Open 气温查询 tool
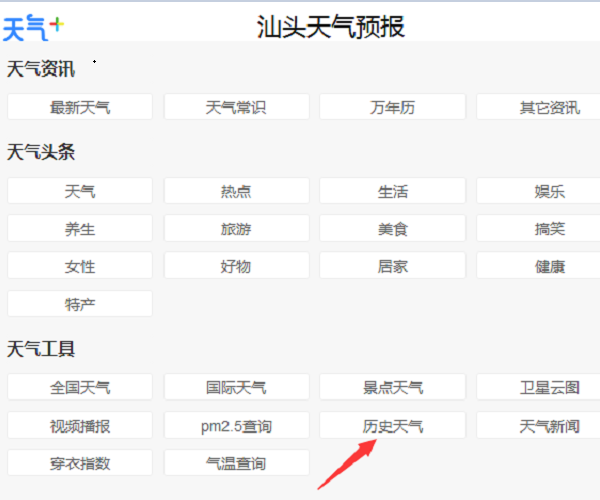 pos(236,463)
